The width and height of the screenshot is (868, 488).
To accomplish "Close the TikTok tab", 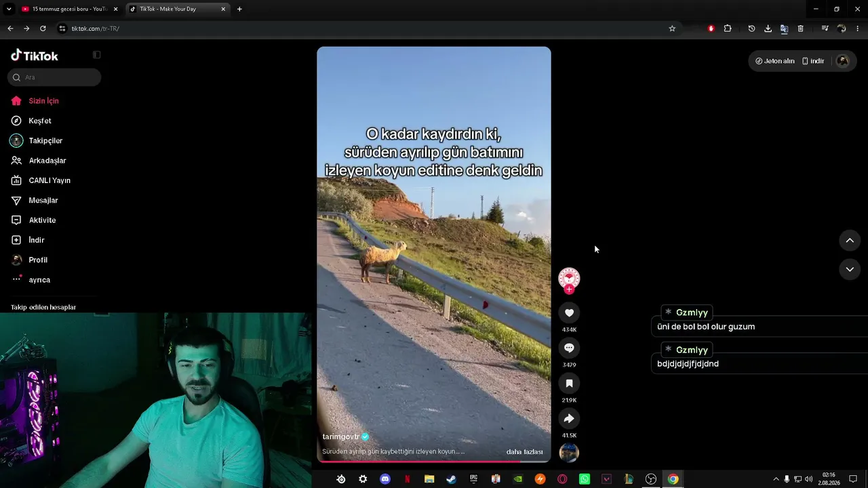I will (x=223, y=9).
